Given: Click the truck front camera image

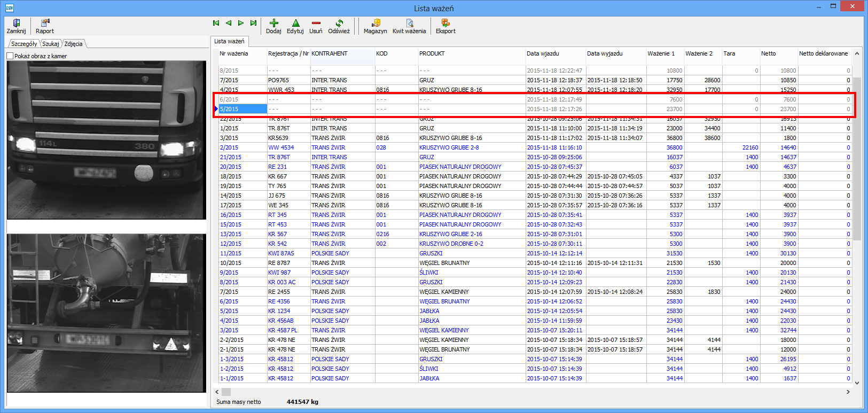Looking at the screenshot, I should (x=106, y=139).
